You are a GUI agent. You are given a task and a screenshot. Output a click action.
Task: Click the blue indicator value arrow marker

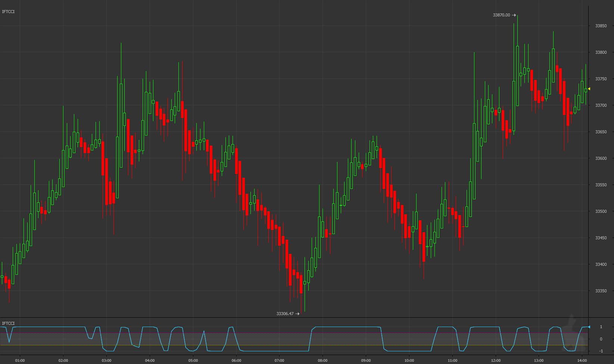(589, 327)
